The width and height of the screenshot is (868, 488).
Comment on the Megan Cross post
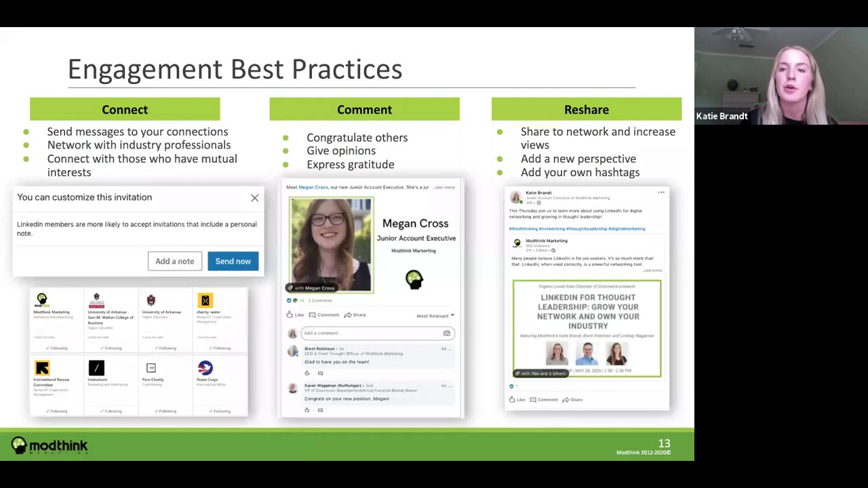(x=324, y=315)
